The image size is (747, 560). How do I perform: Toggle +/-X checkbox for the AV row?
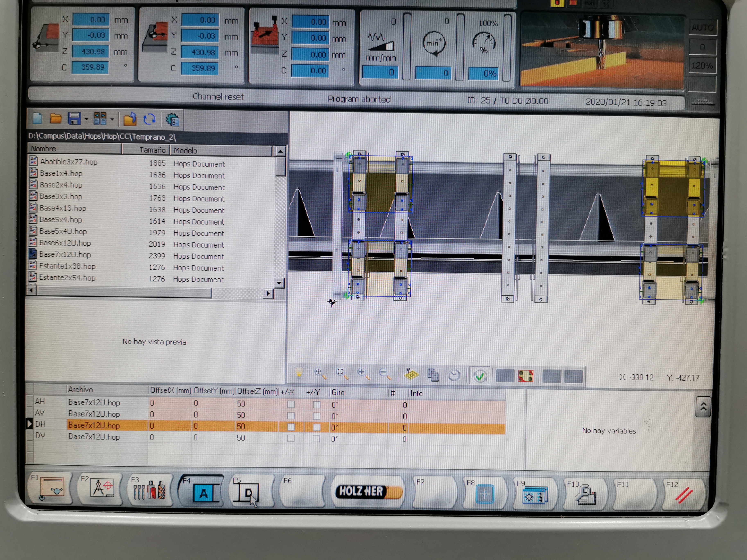[291, 415]
